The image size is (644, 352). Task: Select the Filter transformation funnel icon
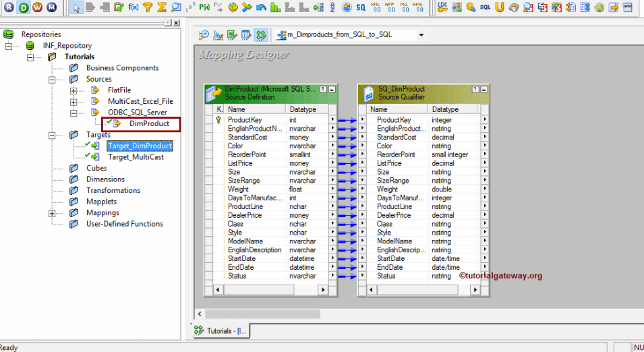(148, 7)
